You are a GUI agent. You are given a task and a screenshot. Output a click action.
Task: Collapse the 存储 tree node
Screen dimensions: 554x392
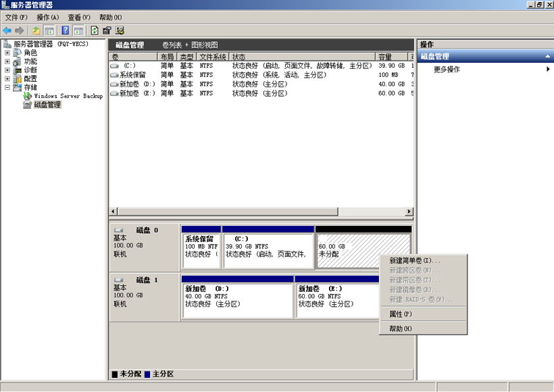tap(7, 88)
